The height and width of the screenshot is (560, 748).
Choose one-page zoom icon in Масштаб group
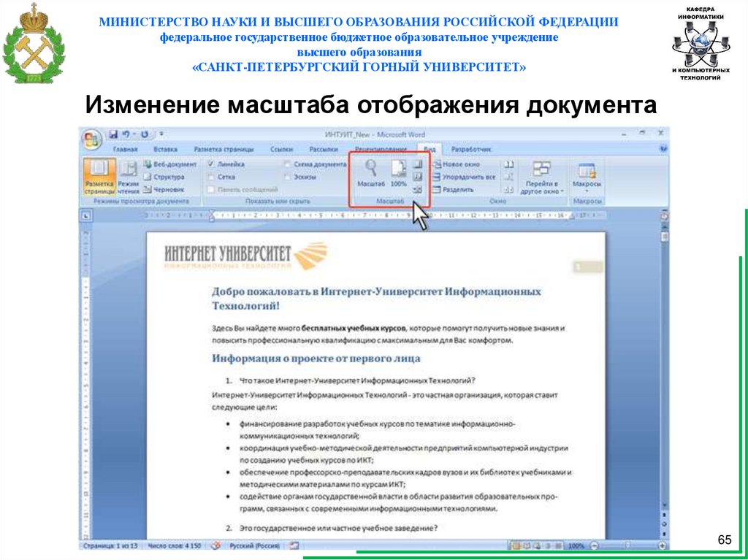click(417, 164)
